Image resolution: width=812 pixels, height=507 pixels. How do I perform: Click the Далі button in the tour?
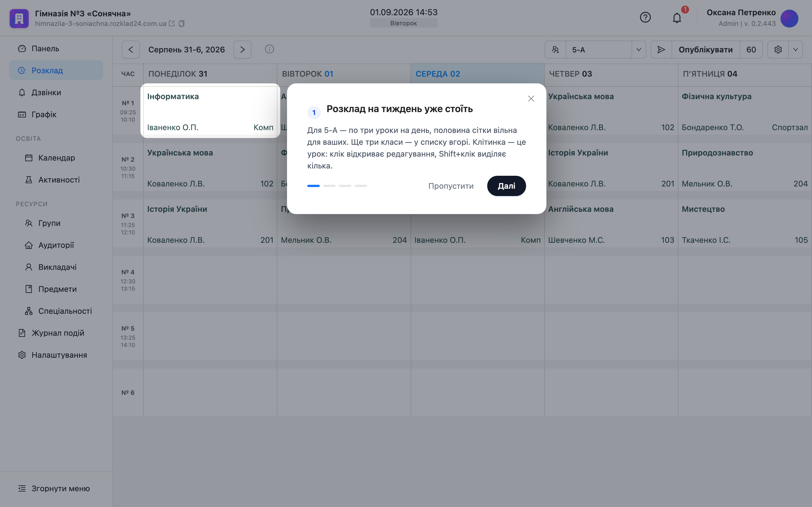506,186
